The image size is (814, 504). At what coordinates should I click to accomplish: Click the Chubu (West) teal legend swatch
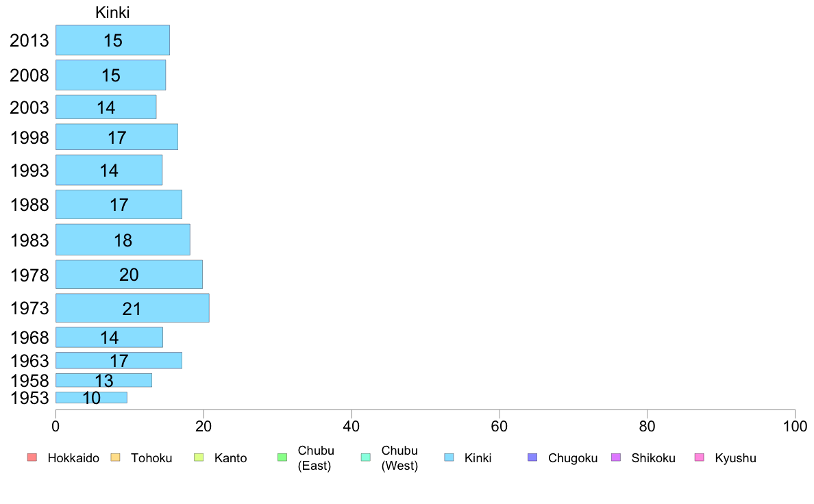coord(365,457)
